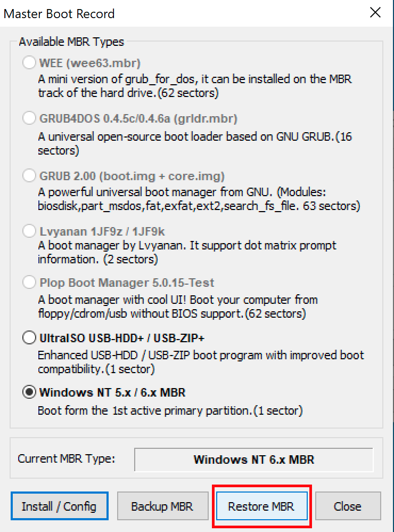Click the Plop "cool UI" description text
394x532 pixels.
177,307
